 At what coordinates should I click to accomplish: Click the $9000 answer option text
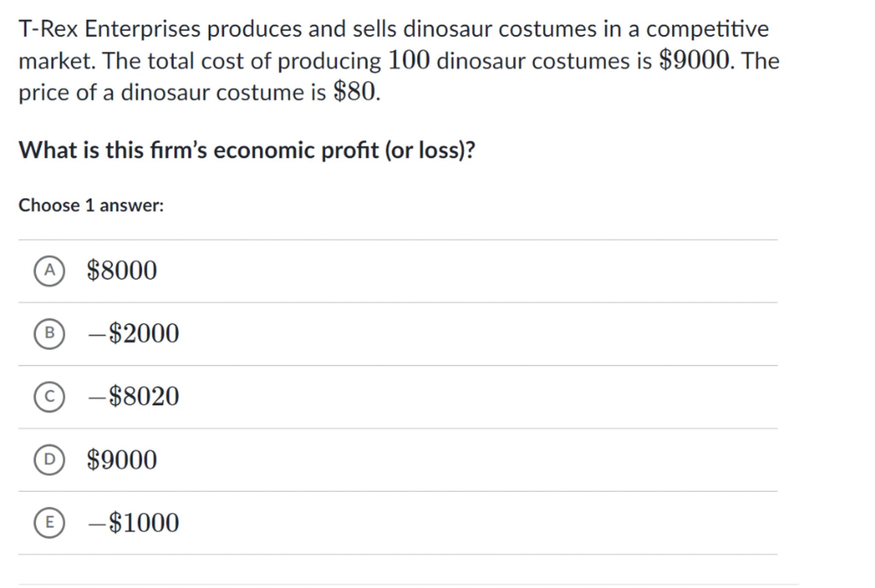(122, 460)
